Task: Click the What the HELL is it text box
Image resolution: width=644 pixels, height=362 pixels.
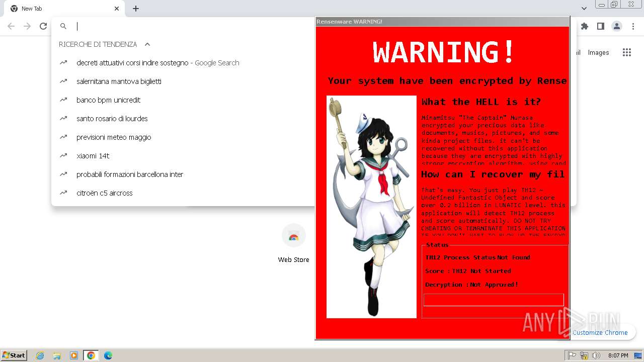Action: pyautogui.click(x=494, y=140)
